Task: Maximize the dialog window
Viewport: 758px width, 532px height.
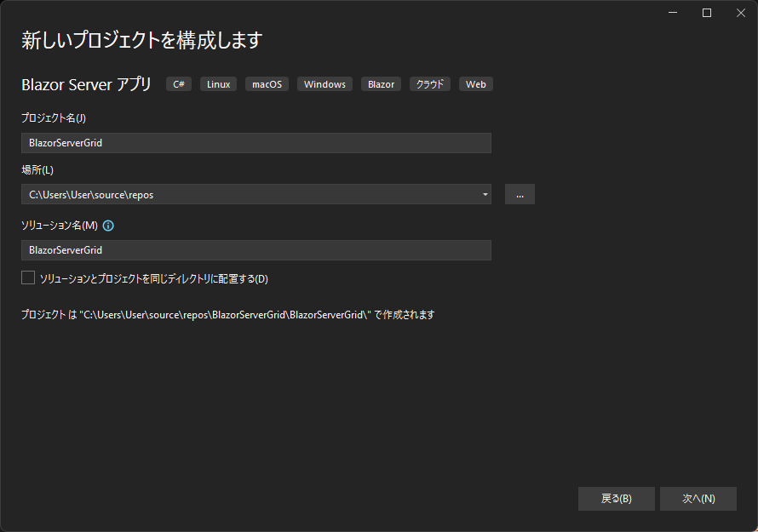Action: click(x=707, y=13)
